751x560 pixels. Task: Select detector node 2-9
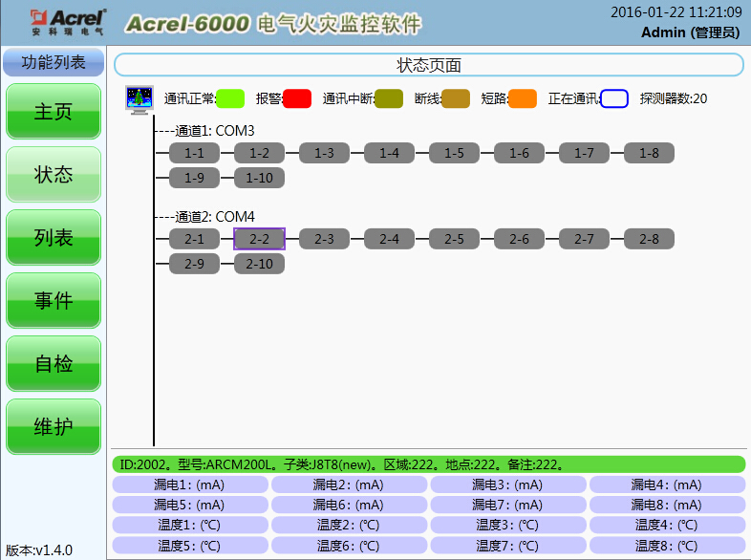[x=194, y=264]
